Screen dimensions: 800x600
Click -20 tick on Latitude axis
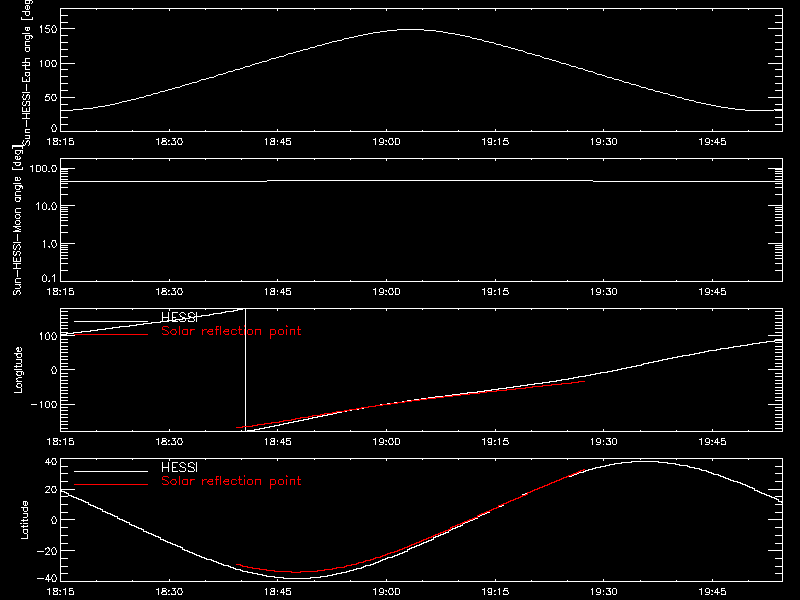coord(47,551)
